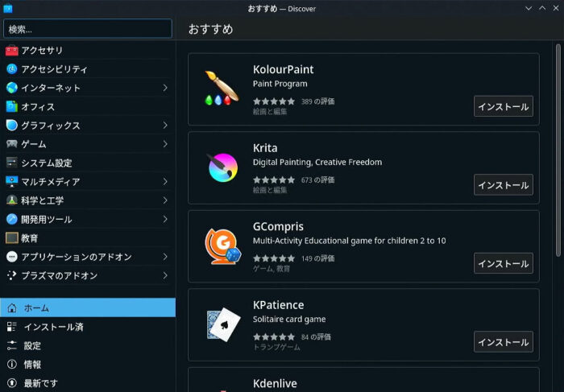
Task: Click the up-to-date (最新です) update icon
Action: [12, 383]
